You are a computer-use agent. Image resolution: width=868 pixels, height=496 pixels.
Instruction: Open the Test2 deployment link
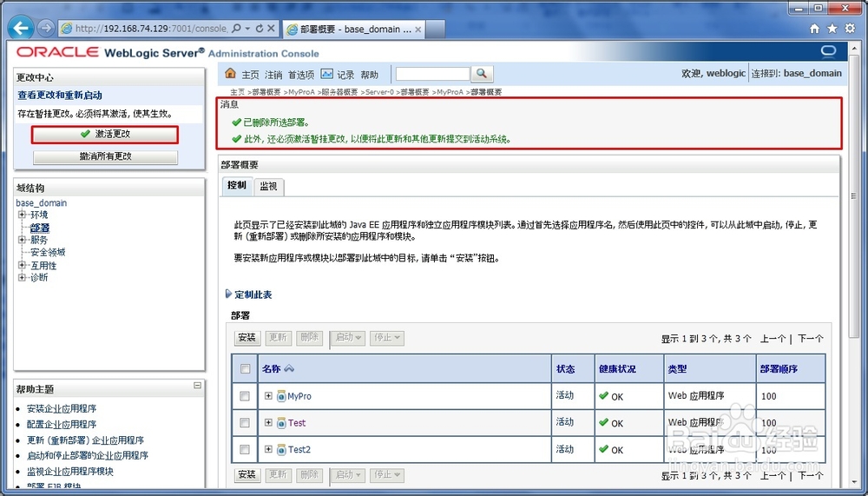point(299,449)
